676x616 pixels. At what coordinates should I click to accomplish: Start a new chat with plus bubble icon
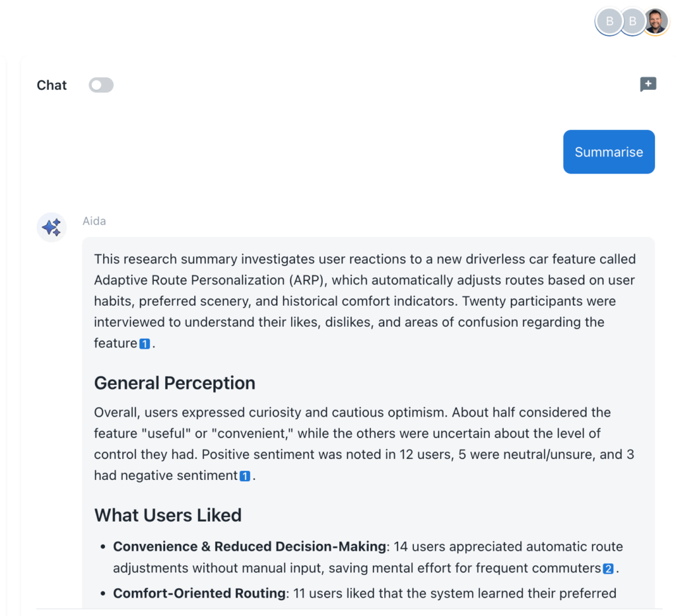coord(648,85)
